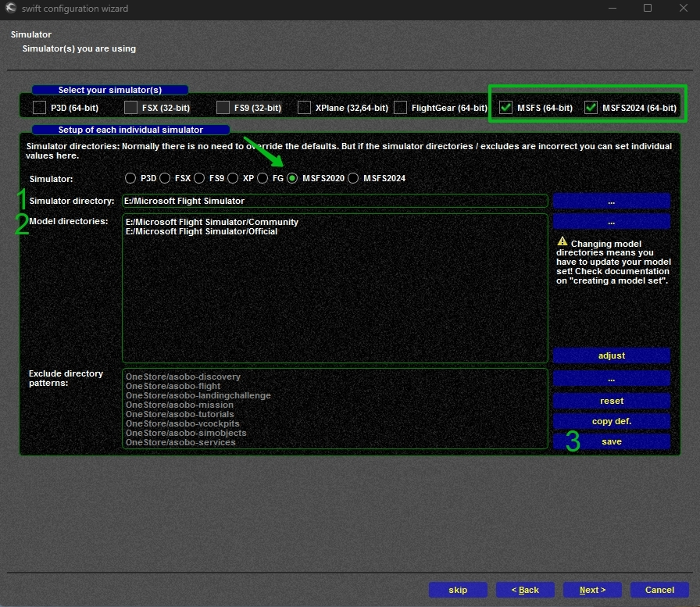700x607 pixels.
Task: Enable the P3D (64-bit) simulator checkbox
Action: pos(40,108)
